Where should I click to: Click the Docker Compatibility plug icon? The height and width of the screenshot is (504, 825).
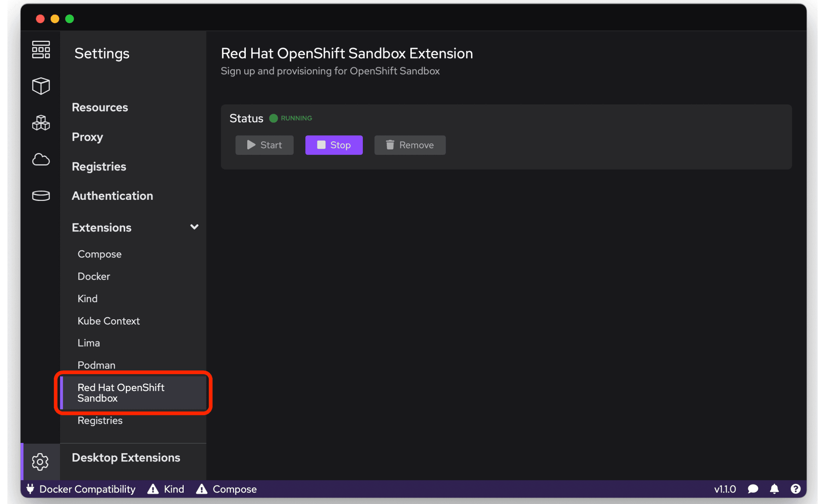30,489
